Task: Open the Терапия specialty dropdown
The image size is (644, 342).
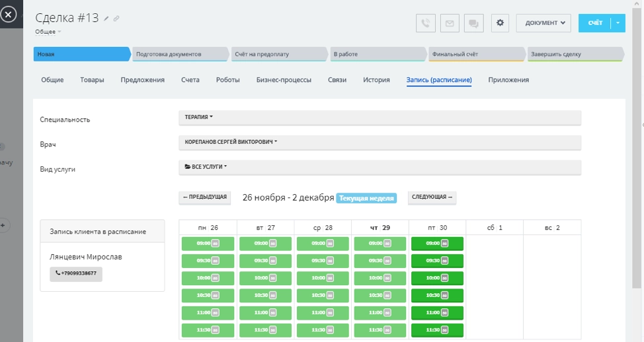Action: point(199,118)
